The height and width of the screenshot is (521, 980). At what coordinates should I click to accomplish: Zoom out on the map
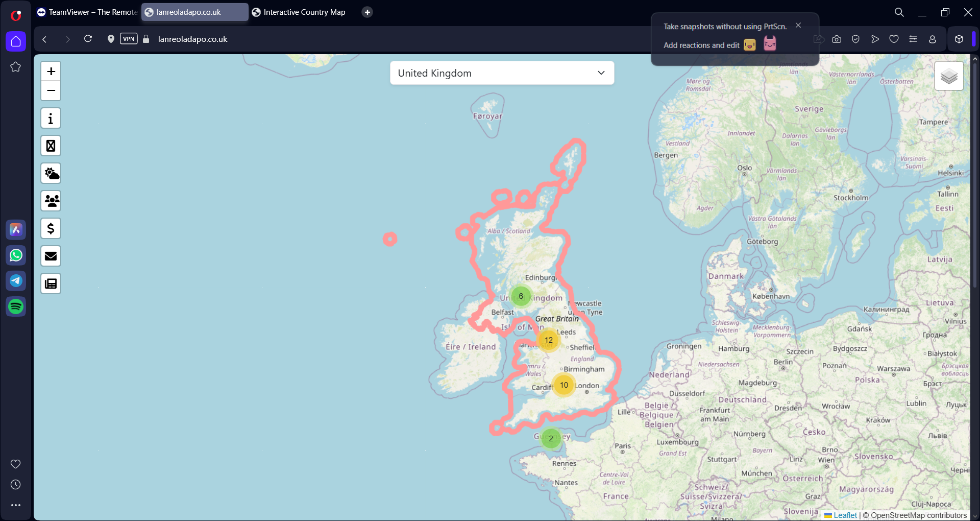(51, 91)
